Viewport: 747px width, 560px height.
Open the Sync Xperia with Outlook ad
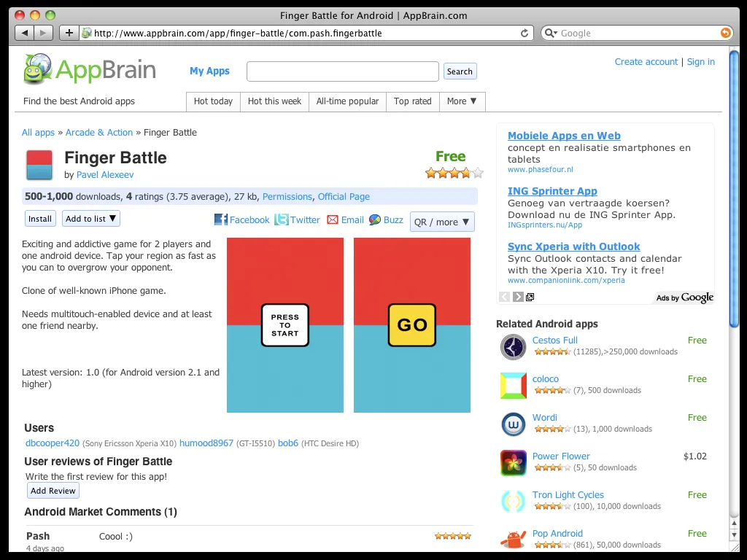573,246
